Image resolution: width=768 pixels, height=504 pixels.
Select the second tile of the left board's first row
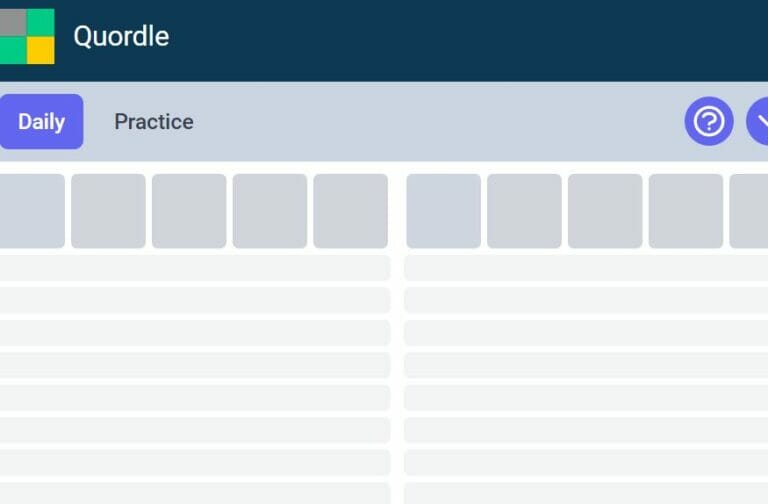[x=108, y=211]
